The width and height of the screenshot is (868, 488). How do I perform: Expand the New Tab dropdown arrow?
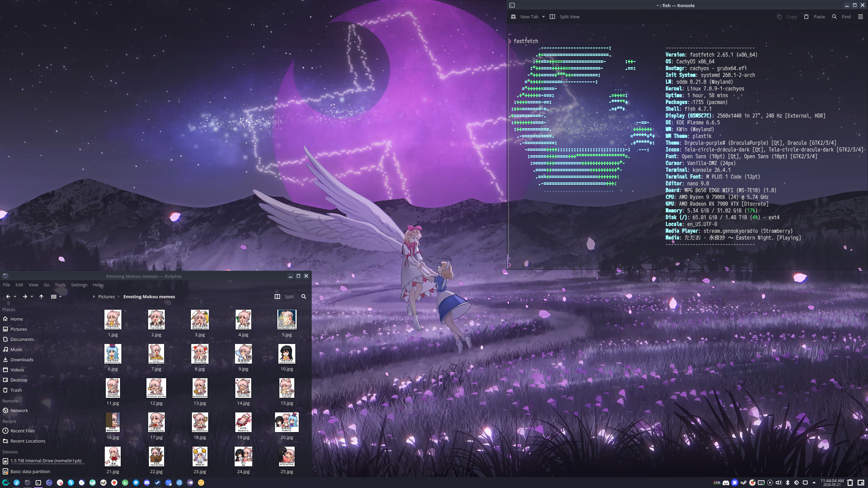tap(543, 17)
